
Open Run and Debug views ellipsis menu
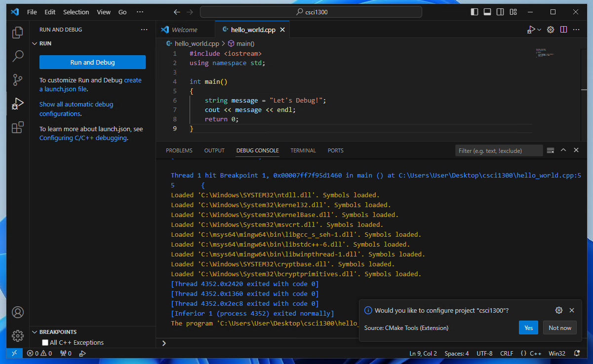144,30
